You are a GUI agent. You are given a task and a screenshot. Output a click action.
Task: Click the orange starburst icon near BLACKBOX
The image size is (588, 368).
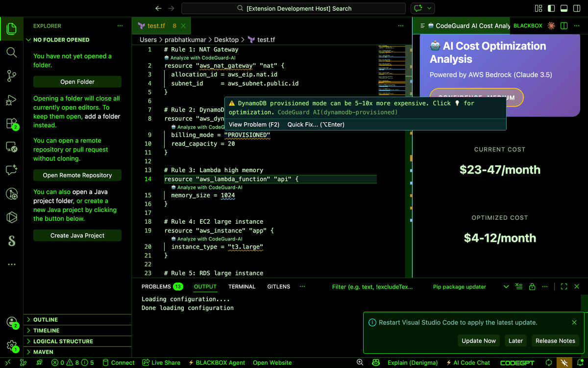click(x=551, y=26)
